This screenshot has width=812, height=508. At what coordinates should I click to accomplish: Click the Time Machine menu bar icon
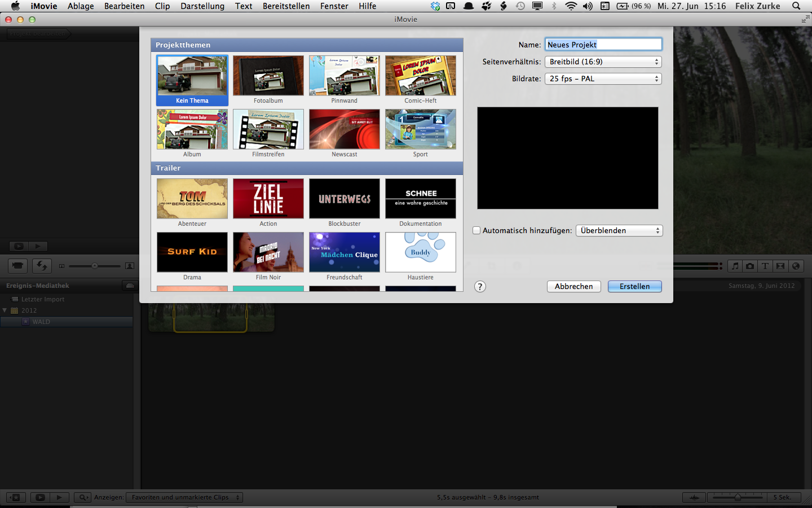pos(520,6)
